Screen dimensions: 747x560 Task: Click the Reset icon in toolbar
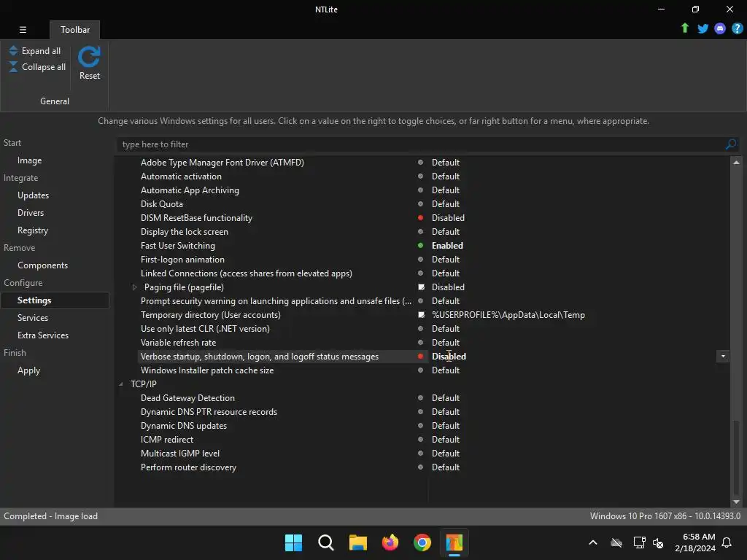coord(89,57)
